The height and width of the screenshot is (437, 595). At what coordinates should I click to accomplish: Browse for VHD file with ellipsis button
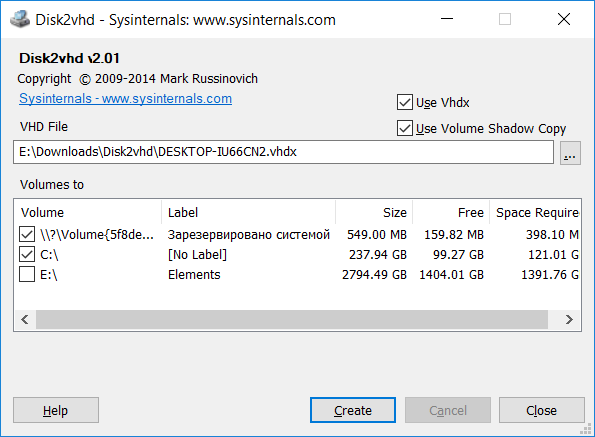570,153
